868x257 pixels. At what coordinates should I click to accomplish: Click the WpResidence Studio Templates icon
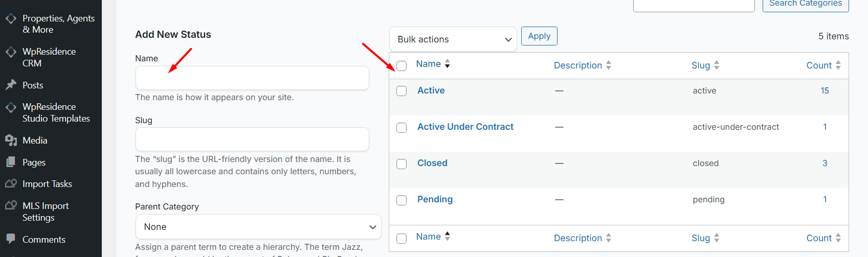[x=11, y=107]
